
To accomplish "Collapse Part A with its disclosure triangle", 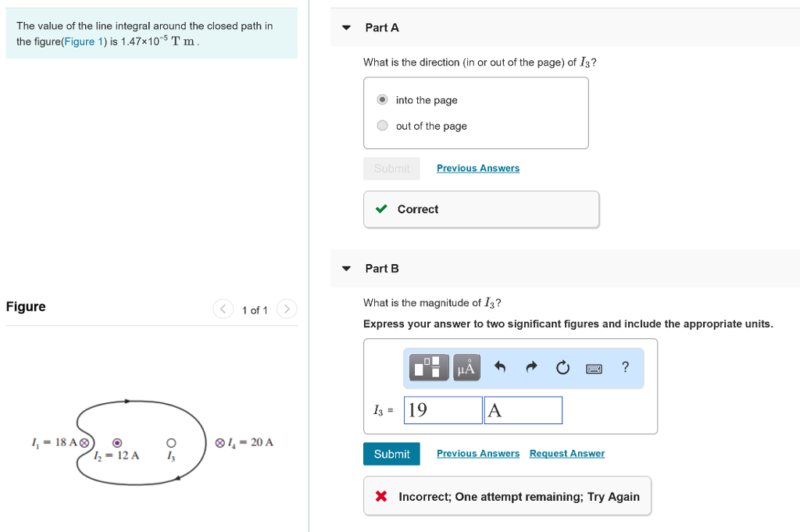I will click(346, 27).
